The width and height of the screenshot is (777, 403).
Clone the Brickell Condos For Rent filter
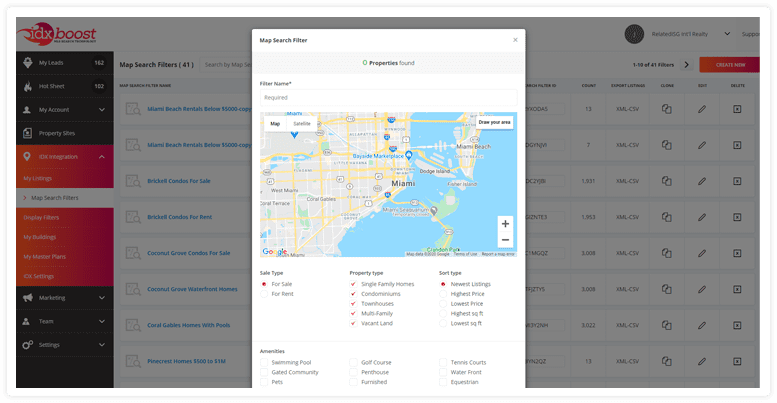pos(666,217)
